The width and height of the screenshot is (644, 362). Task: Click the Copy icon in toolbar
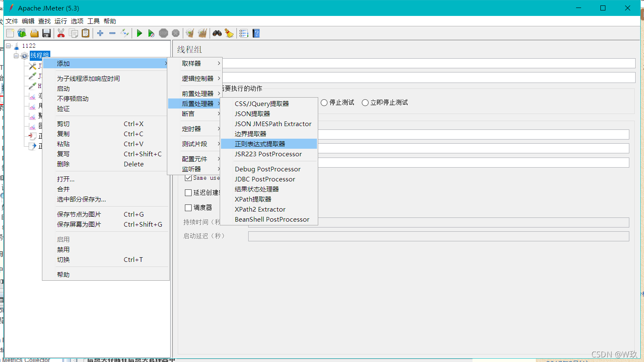click(73, 33)
